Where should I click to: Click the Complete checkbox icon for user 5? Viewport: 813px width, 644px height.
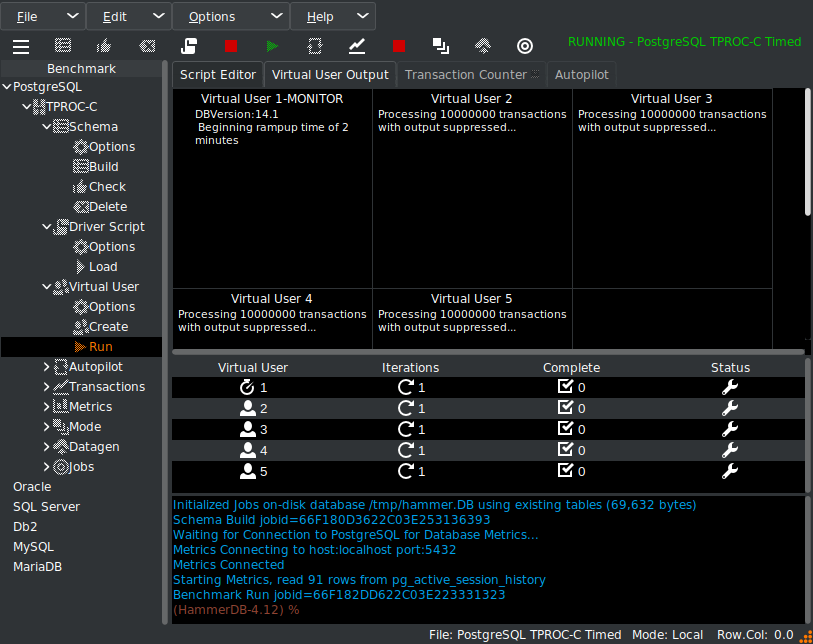(565, 471)
